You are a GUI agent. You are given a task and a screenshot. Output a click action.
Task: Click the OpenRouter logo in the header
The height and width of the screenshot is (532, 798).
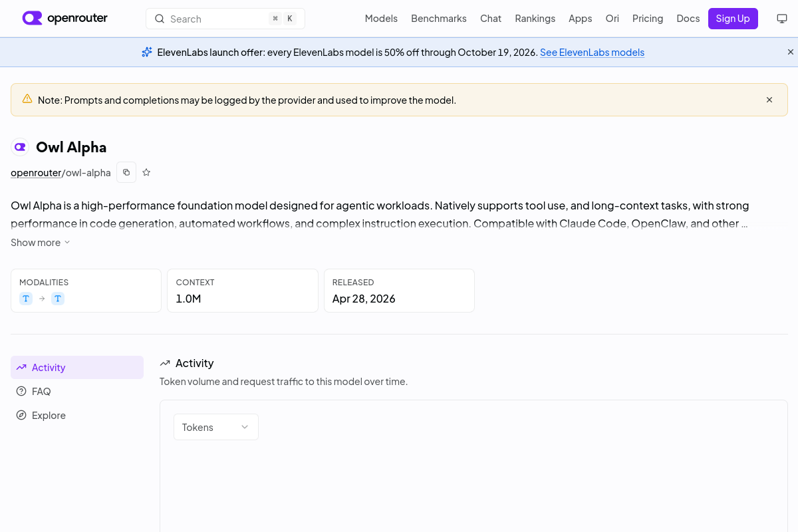65,18
